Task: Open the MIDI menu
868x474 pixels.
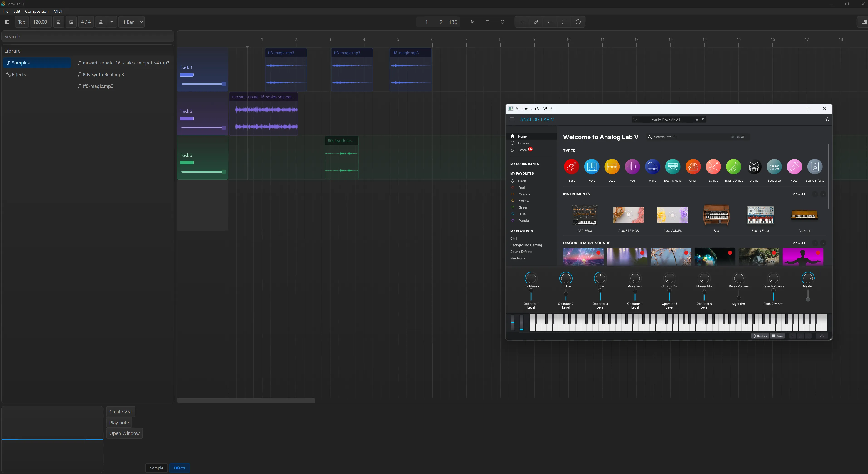Action: click(x=58, y=11)
